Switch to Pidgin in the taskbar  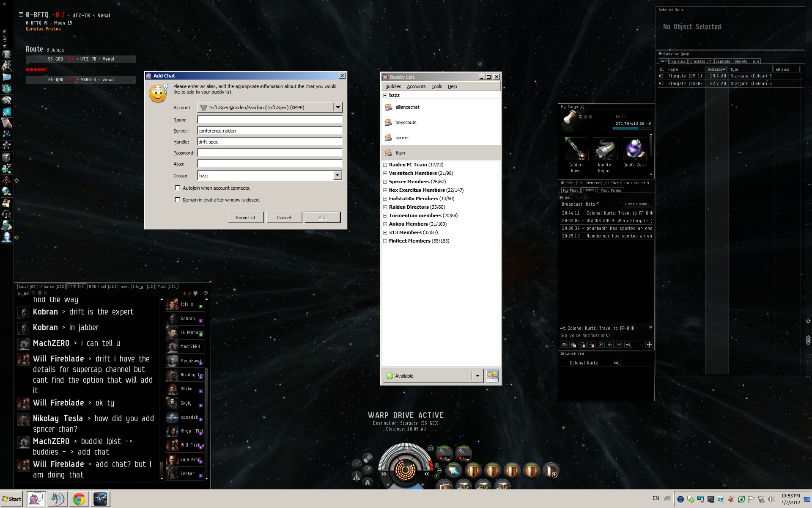pos(36,499)
